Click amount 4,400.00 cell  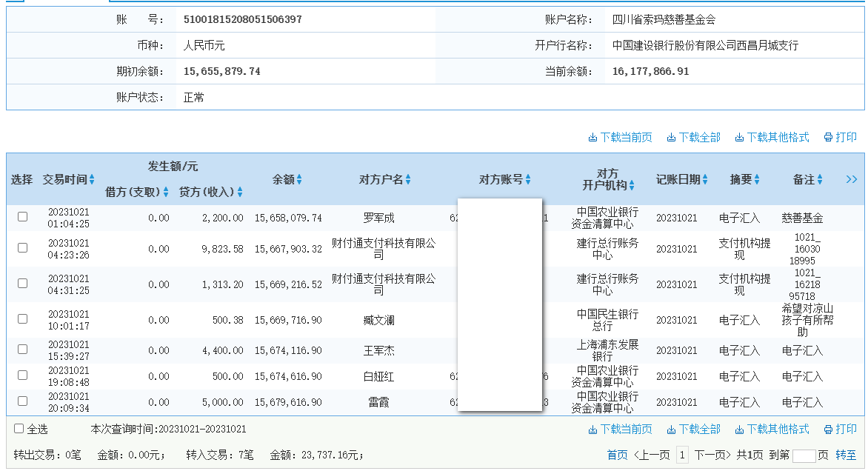tap(222, 350)
